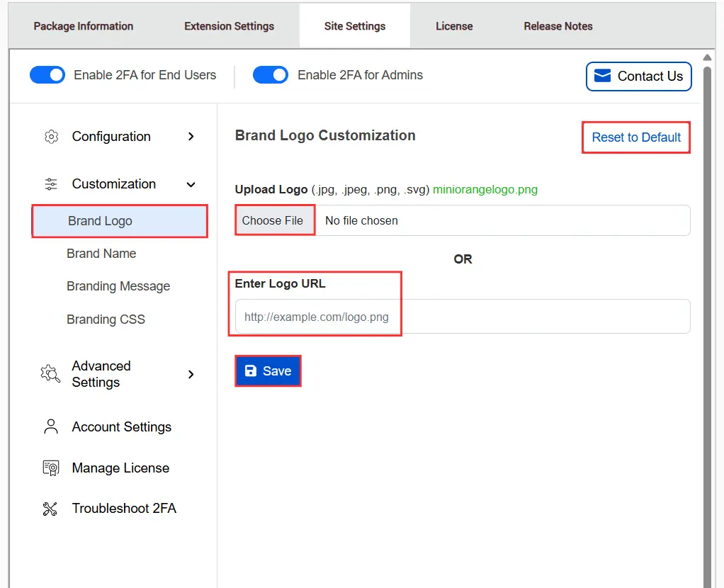Click the Manage License certificate icon
This screenshot has width=724, height=588.
tap(51, 468)
